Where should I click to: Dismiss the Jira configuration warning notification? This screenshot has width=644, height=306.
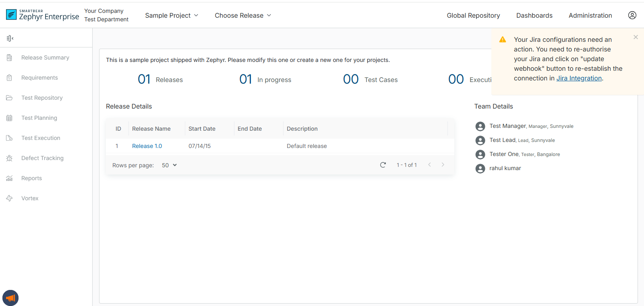pyautogui.click(x=636, y=37)
